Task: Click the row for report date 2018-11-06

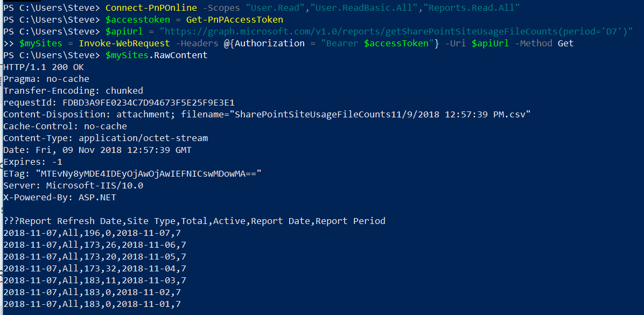Action: pos(94,245)
